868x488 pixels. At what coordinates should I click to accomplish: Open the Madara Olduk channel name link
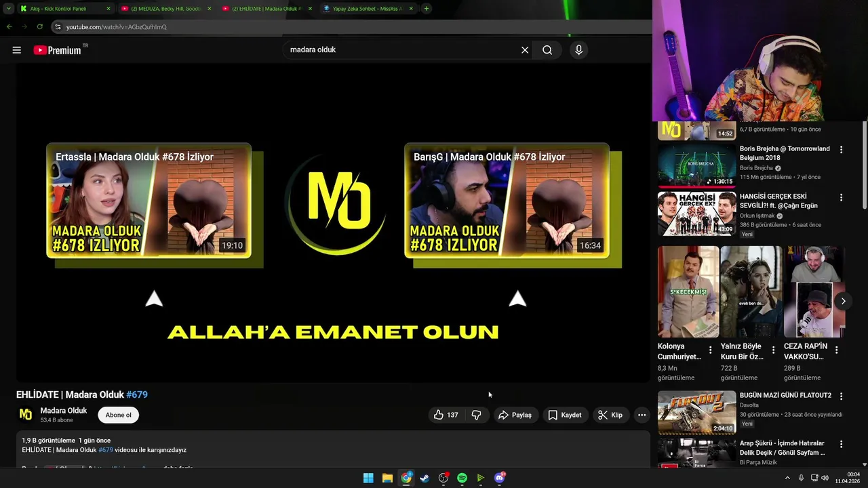[x=63, y=410]
